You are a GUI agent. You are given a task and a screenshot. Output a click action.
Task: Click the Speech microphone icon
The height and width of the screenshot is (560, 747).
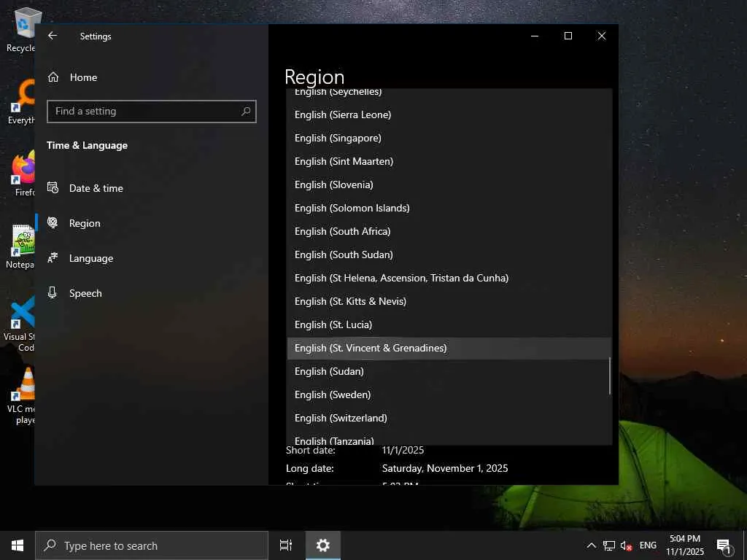pos(53,292)
